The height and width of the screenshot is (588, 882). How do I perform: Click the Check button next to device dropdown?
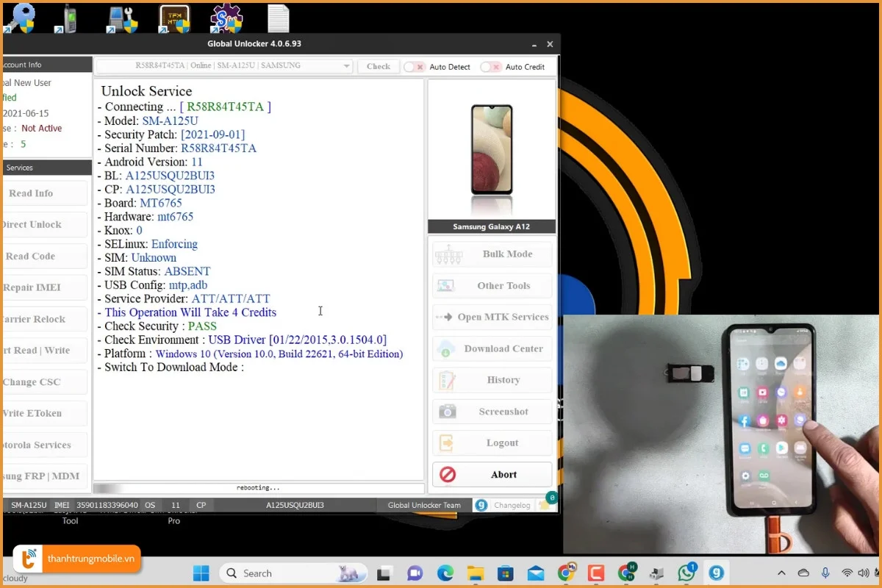[x=379, y=66]
